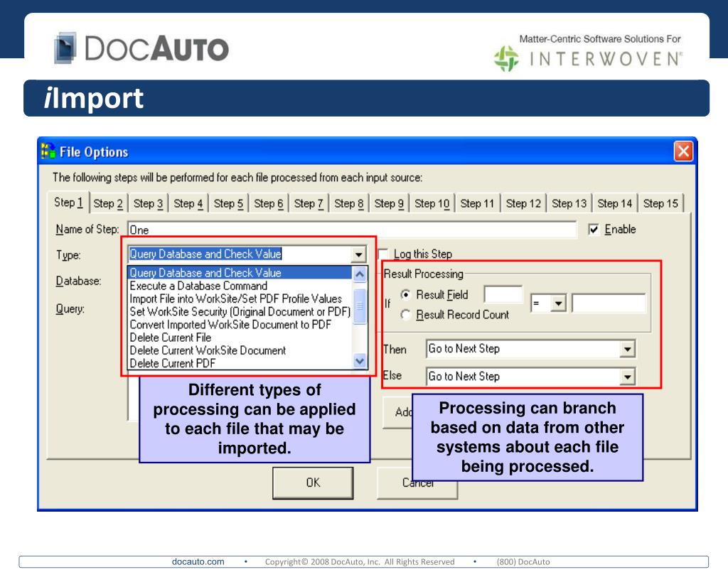
Task: Open the Else action dropdown
Action: coord(627,377)
